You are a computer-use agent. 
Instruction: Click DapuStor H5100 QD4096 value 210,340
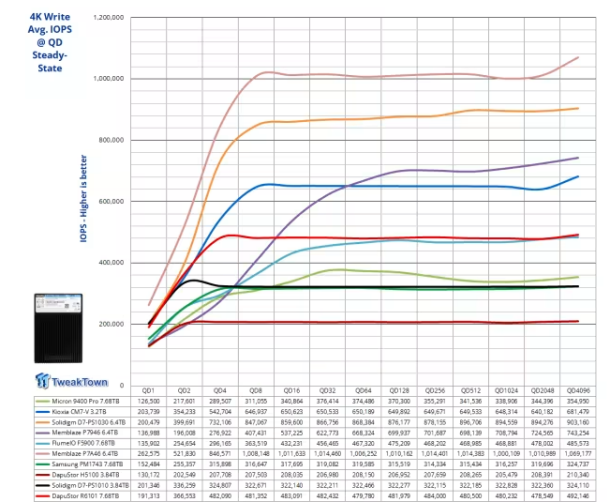pos(578,475)
